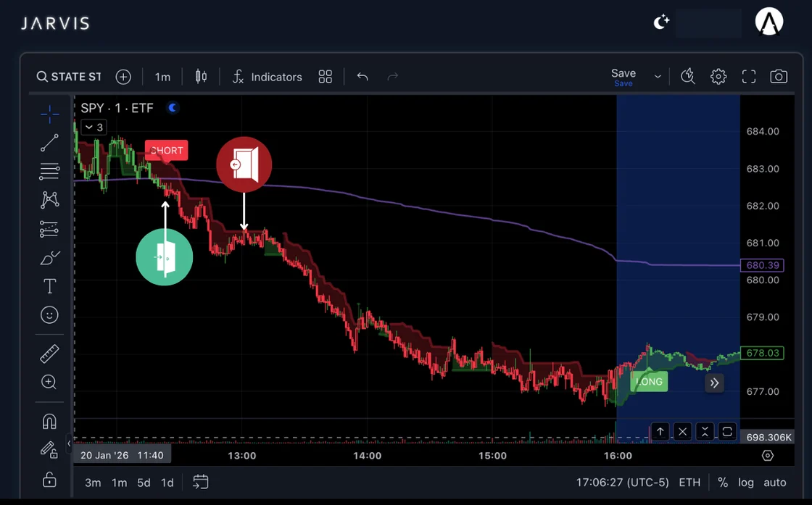This screenshot has height=505, width=812.
Task: Click the 20 Jan '26 11:40 time label
Action: click(123, 455)
